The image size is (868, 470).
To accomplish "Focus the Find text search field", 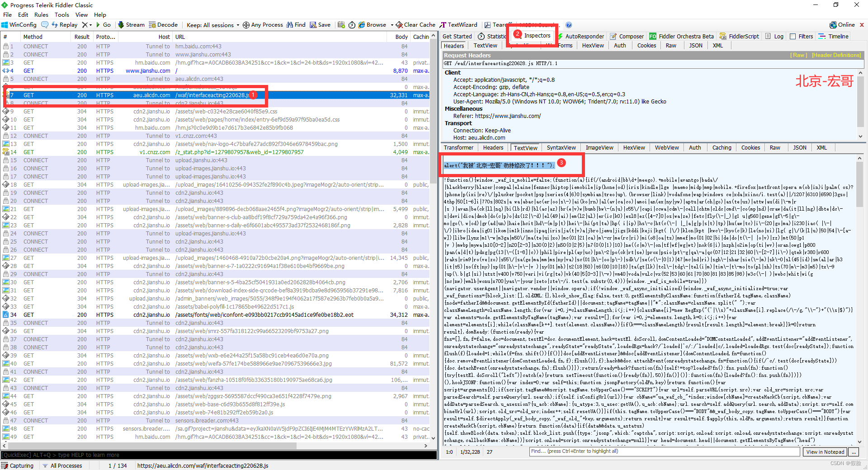I will click(x=665, y=451).
